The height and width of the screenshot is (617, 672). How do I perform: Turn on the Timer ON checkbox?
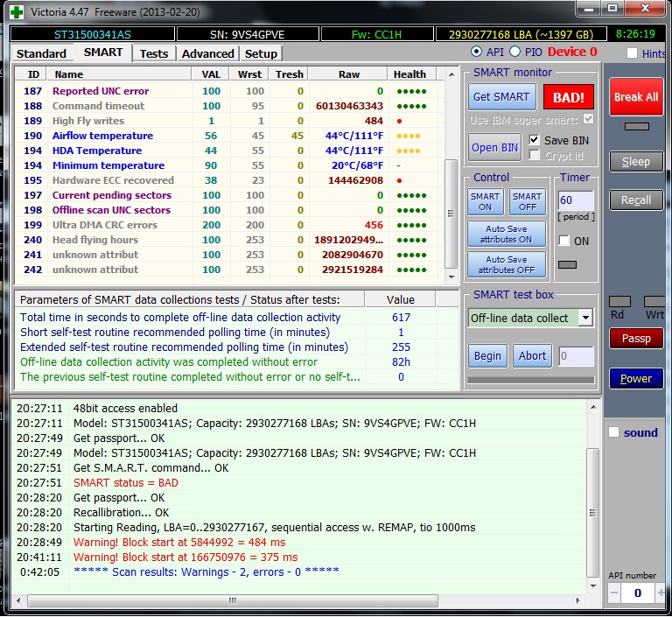[x=564, y=241]
